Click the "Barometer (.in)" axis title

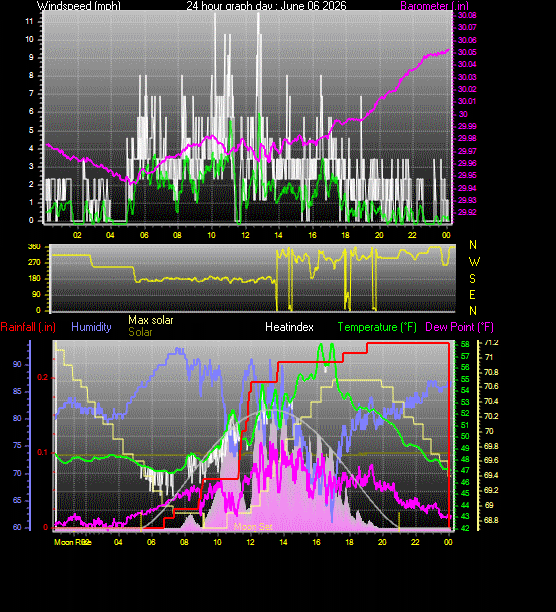tap(434, 5)
